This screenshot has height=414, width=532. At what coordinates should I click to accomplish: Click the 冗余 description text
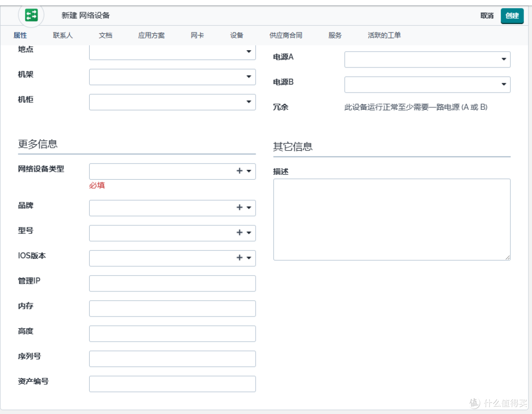point(416,107)
